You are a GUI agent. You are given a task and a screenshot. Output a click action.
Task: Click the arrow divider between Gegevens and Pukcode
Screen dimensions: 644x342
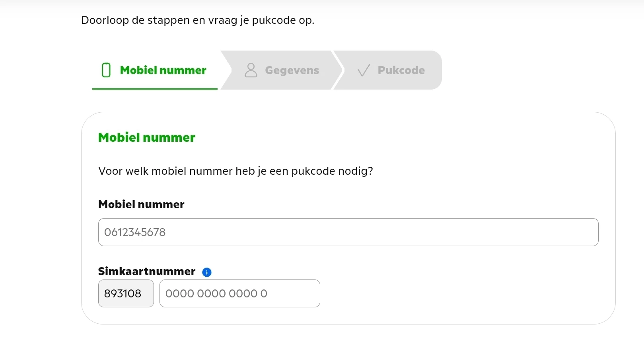(337, 70)
